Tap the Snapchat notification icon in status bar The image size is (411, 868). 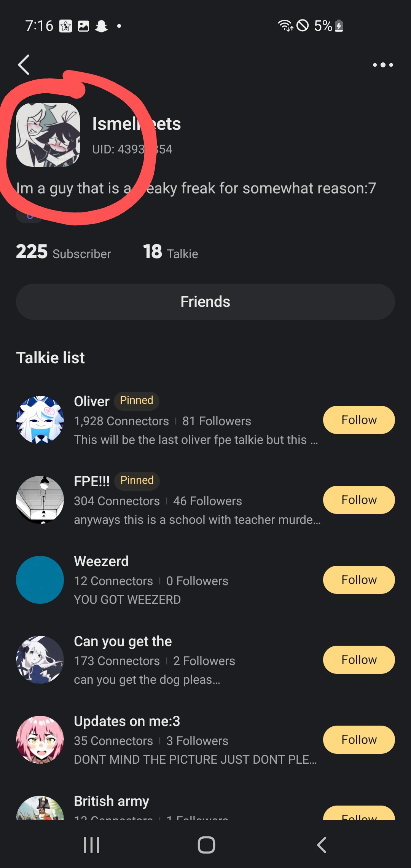(101, 26)
